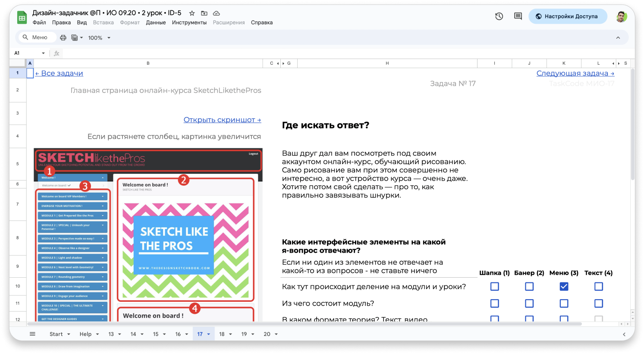Follow the ← Все задачи link
644x354 pixels.
(x=59, y=73)
